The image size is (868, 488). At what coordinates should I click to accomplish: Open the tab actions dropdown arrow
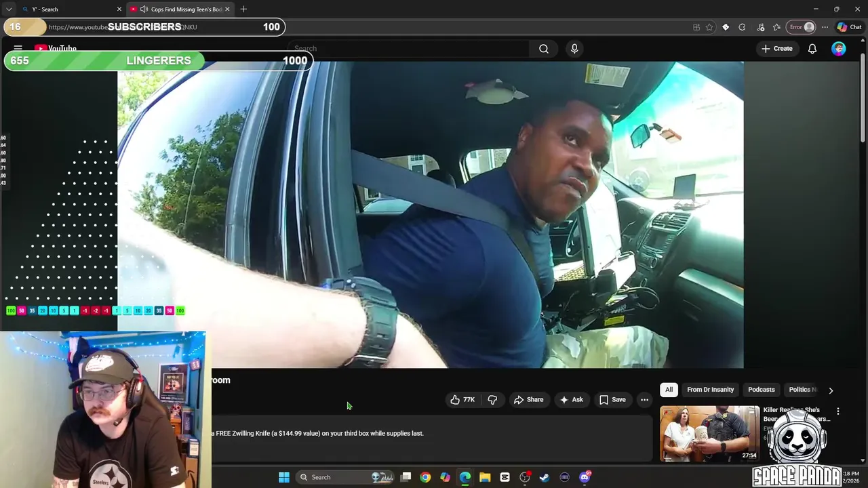point(9,9)
